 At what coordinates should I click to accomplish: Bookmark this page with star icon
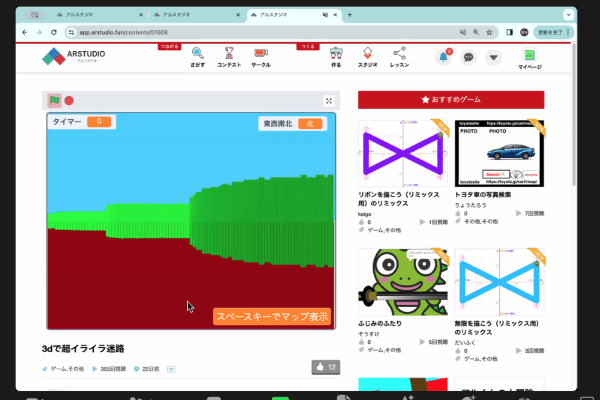point(489,33)
